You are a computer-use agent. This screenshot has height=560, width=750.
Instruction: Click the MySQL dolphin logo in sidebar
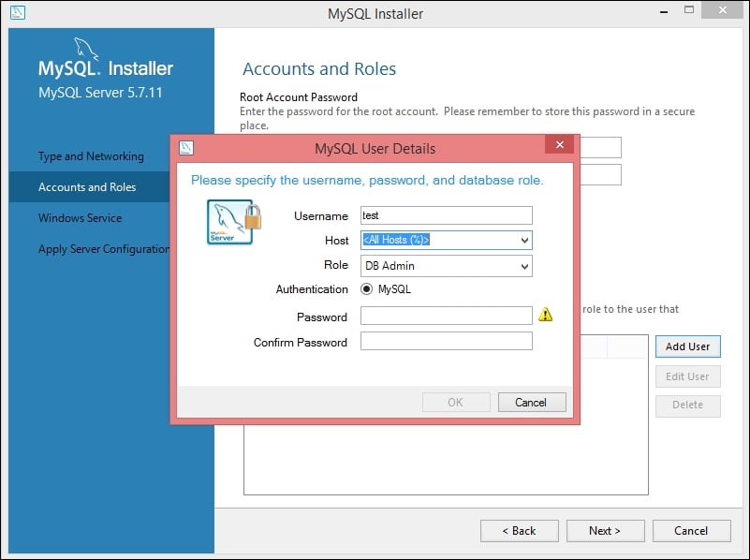[86, 49]
